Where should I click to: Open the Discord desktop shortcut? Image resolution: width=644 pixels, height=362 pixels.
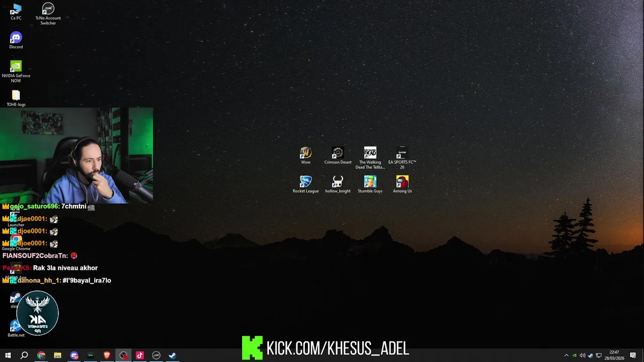(16, 40)
